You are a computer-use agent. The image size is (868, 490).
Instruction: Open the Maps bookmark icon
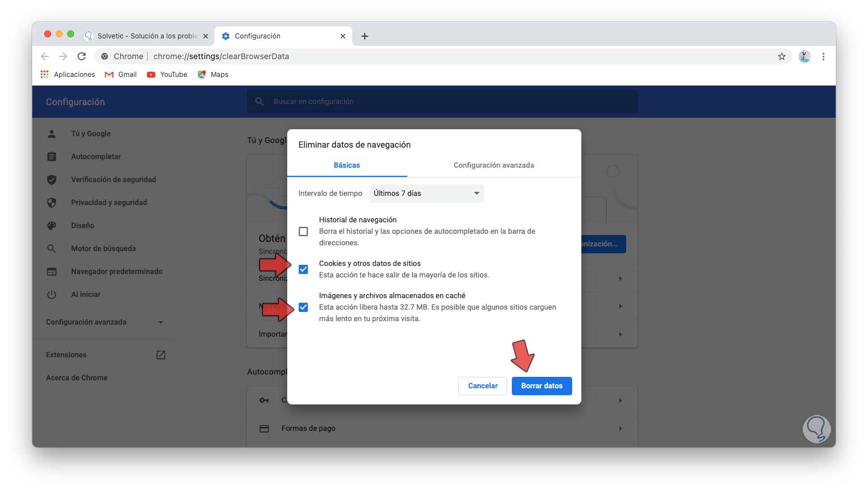[x=202, y=75]
